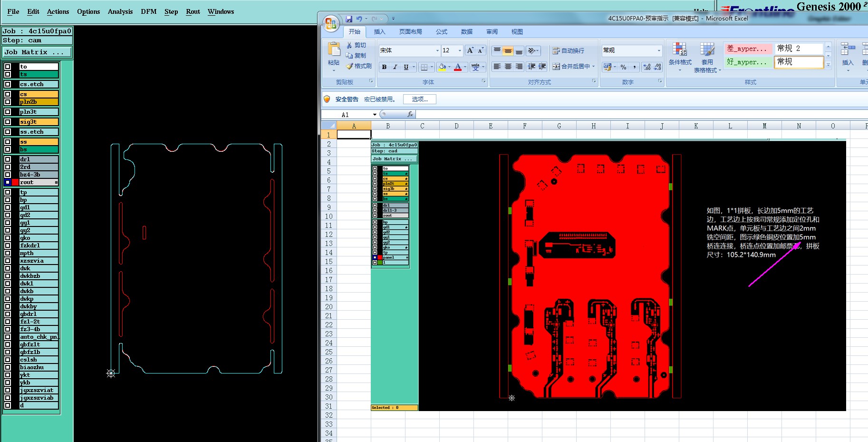
Task: Align cell text right
Action: 519,67
